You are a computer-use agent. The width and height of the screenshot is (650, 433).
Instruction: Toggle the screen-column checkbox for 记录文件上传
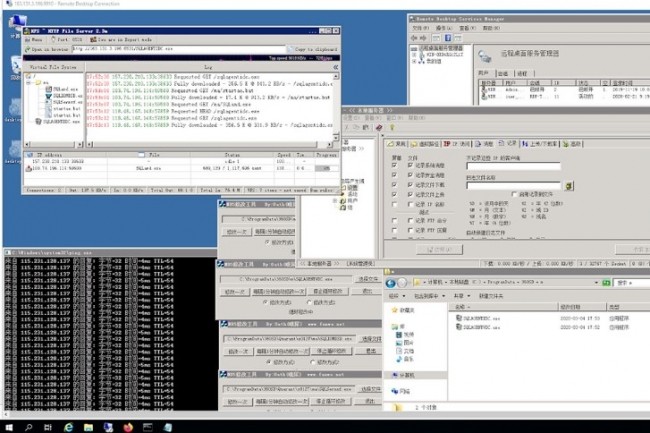click(394, 194)
